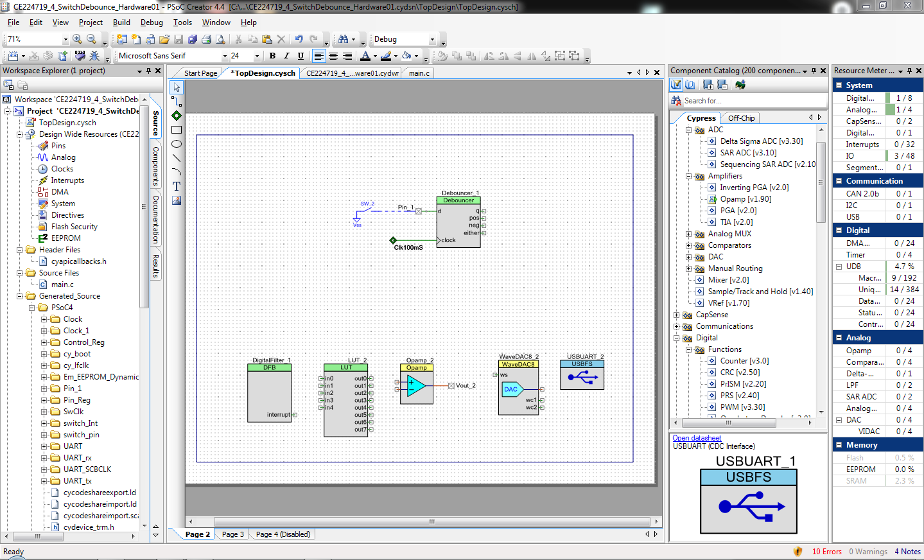Open the Off-Chip catalog tab
This screenshot has width=924, height=560.
pyautogui.click(x=741, y=118)
